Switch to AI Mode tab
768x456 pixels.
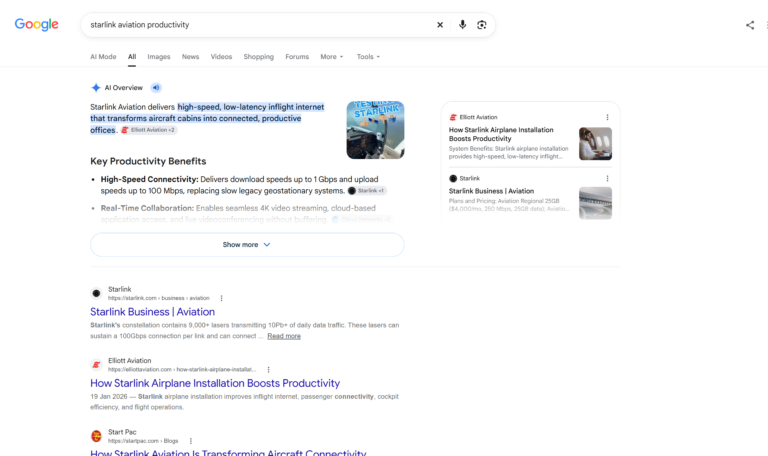pyautogui.click(x=103, y=57)
